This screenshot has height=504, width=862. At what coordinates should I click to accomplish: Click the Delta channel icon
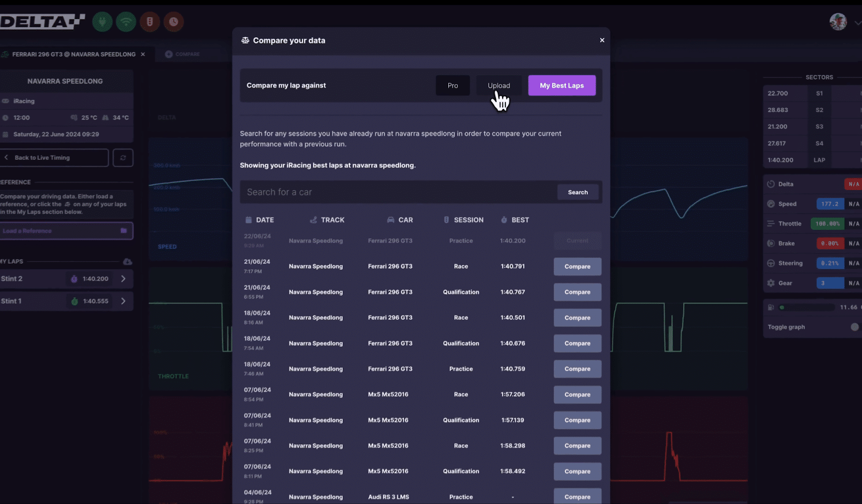pyautogui.click(x=771, y=184)
